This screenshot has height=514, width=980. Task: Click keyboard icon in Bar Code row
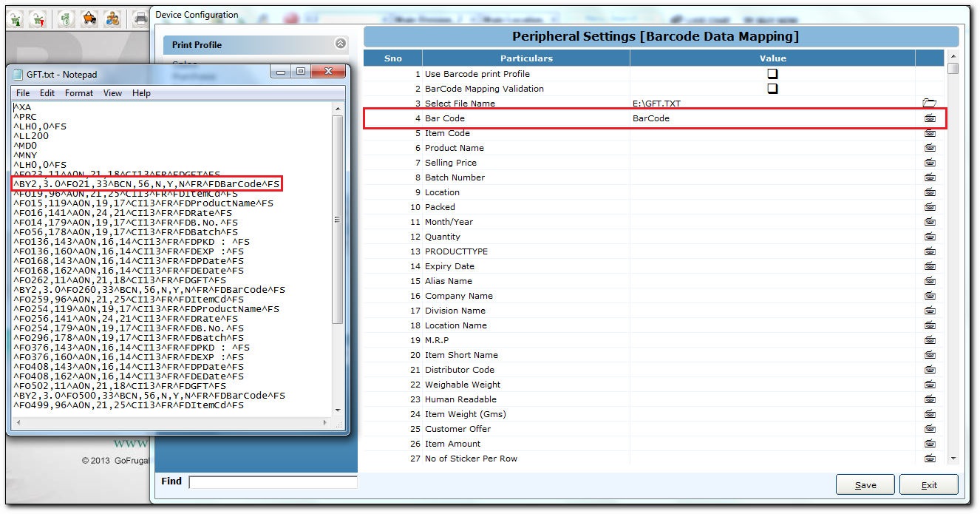click(930, 118)
